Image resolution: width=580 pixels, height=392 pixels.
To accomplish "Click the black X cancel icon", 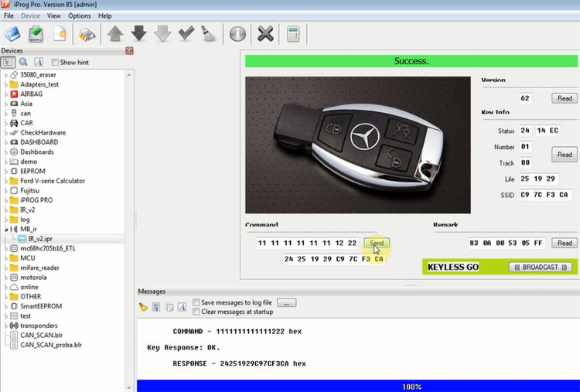I will (265, 34).
